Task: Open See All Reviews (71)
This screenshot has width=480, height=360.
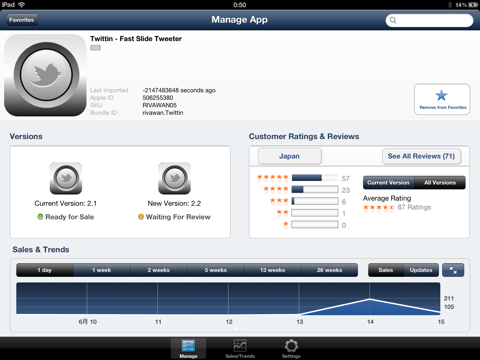Action: [x=421, y=156]
